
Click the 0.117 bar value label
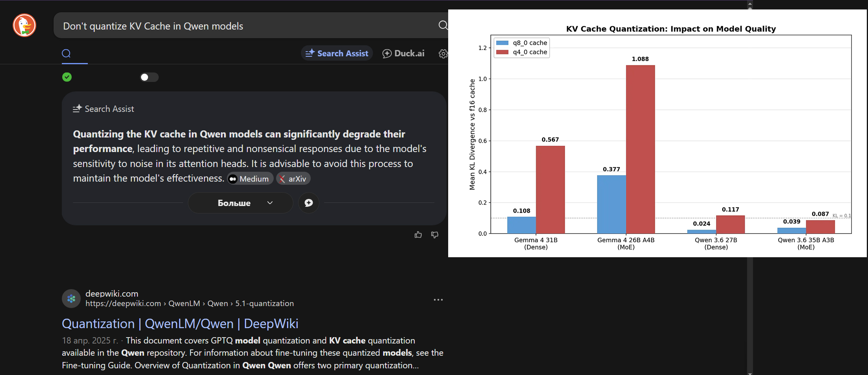click(731, 210)
